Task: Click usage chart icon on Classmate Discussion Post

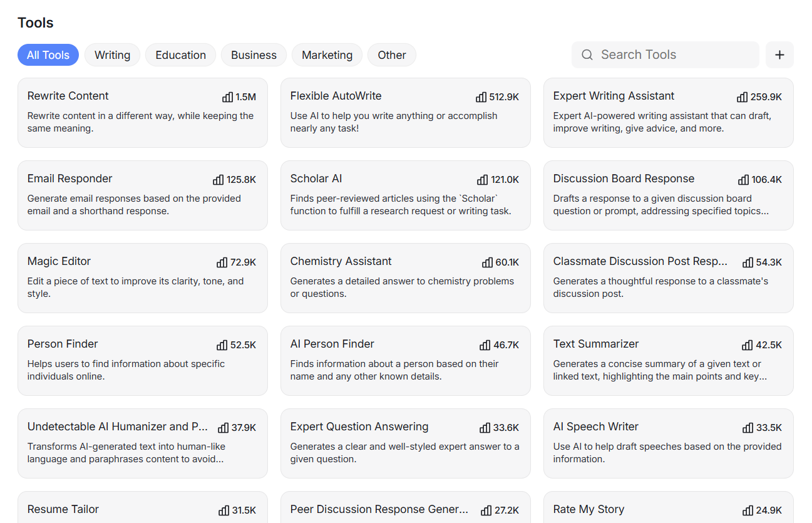Action: 748,262
